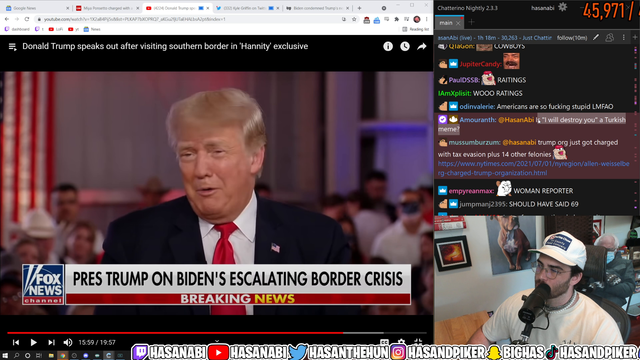Open File Explorer from taskbar
The height and width of the screenshot is (360, 640).
[x=51, y=356]
